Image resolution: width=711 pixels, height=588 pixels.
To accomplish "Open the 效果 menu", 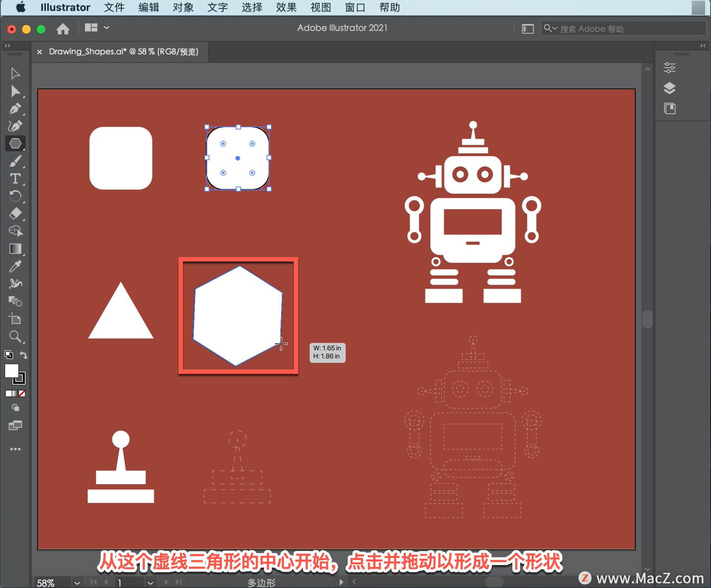I will coord(286,7).
